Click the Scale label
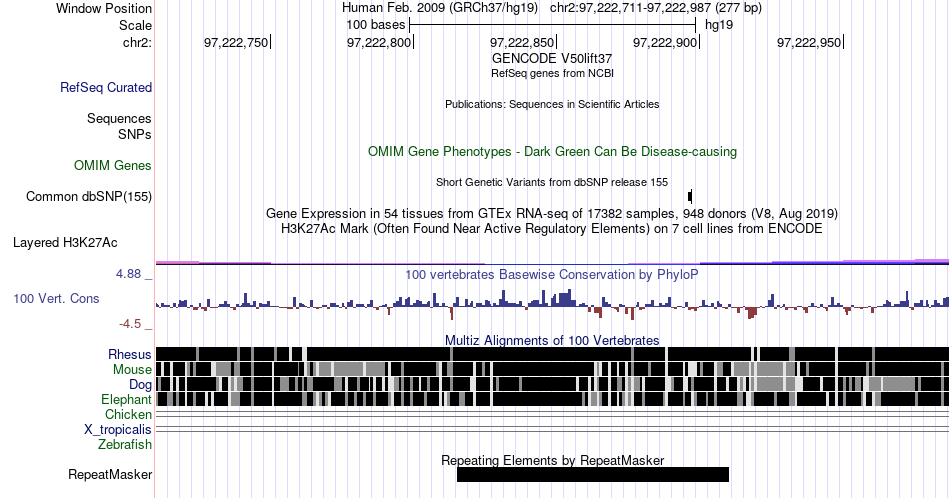The height and width of the screenshot is (498, 950). point(135,25)
